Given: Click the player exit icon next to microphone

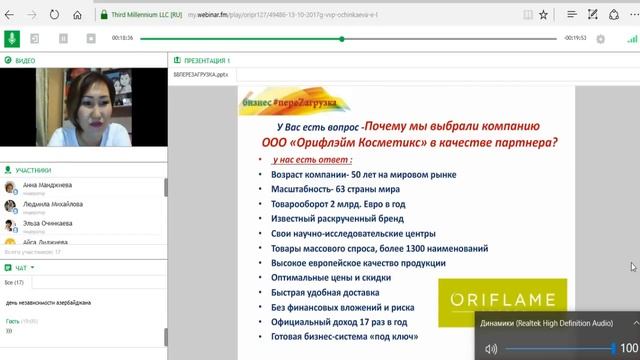Looking at the screenshot, I should pyautogui.click(x=35, y=39).
